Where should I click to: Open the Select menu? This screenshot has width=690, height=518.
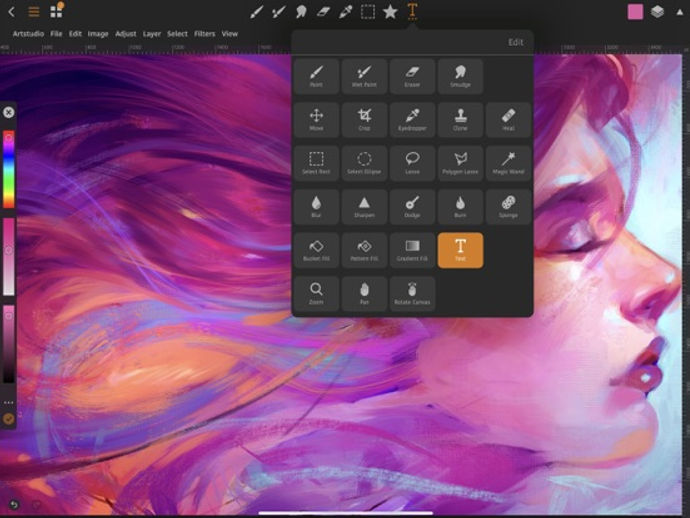177,34
